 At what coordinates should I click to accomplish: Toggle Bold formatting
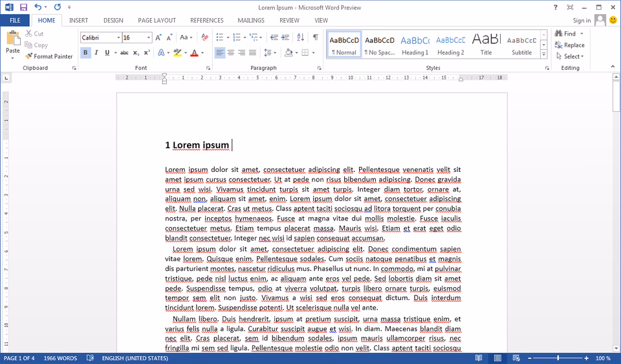85,52
